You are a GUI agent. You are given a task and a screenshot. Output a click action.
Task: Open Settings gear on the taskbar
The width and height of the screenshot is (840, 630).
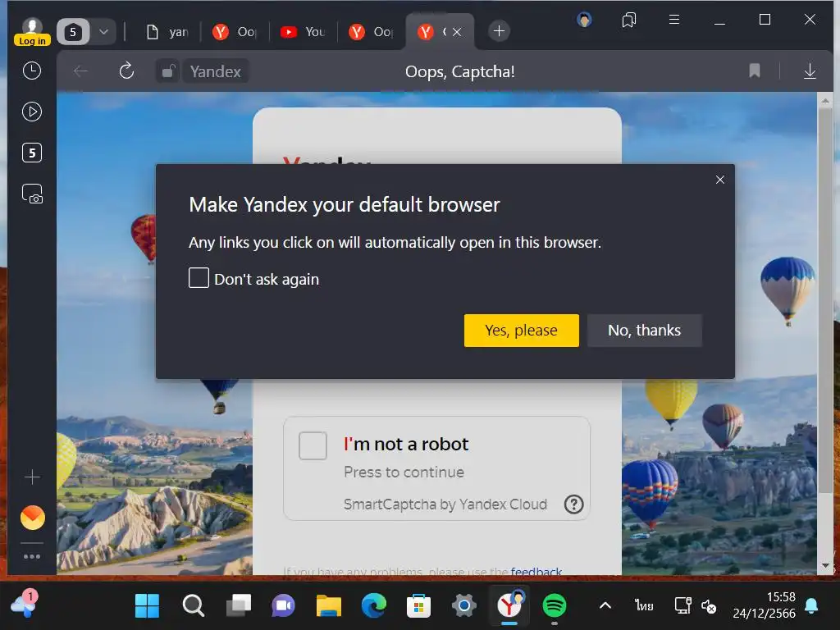click(x=464, y=606)
